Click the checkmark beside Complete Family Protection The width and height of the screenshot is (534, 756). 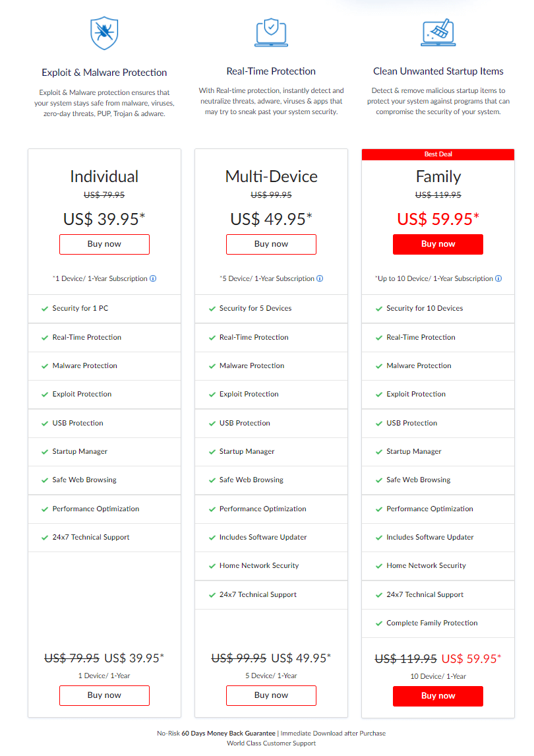pyautogui.click(x=378, y=623)
